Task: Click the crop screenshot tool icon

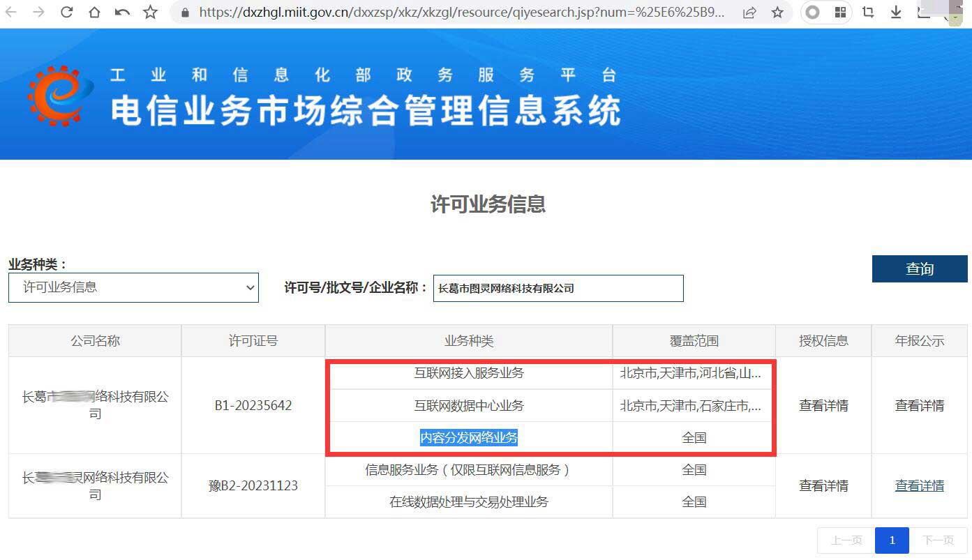Action: click(x=868, y=12)
